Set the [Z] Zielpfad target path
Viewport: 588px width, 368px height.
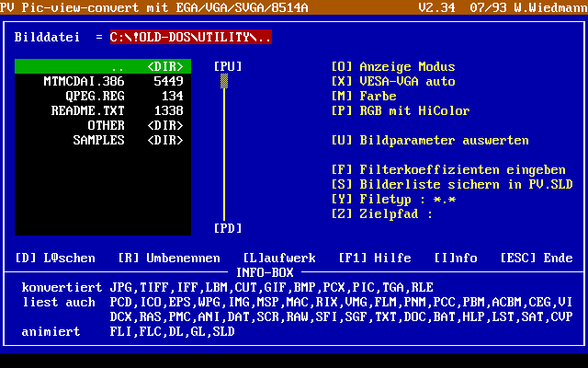[381, 213]
